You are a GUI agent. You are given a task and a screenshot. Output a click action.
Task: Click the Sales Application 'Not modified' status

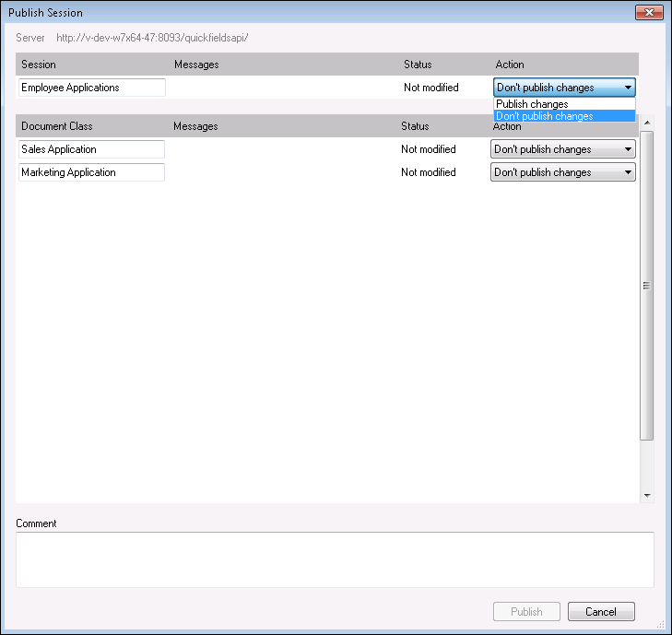tap(428, 149)
